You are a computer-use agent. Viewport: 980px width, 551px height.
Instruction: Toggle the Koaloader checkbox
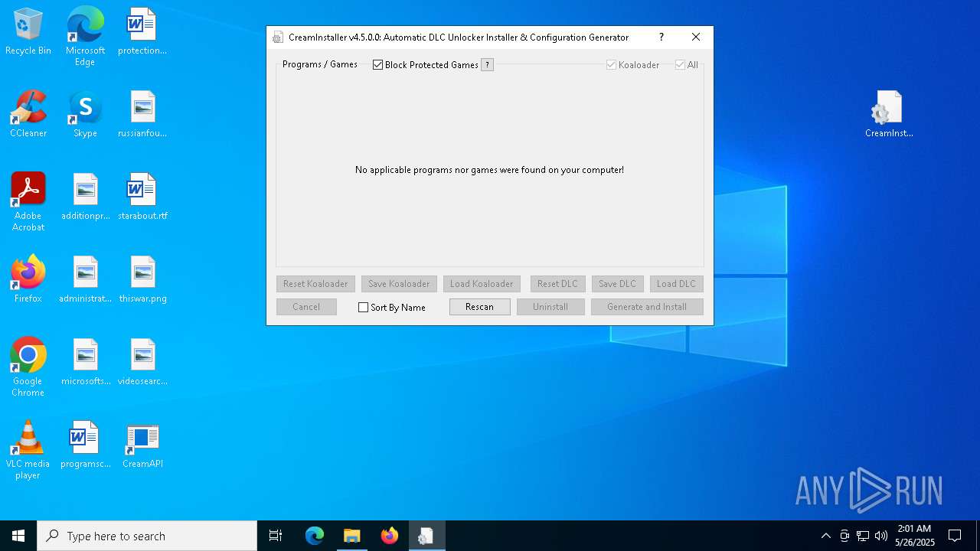coord(612,65)
